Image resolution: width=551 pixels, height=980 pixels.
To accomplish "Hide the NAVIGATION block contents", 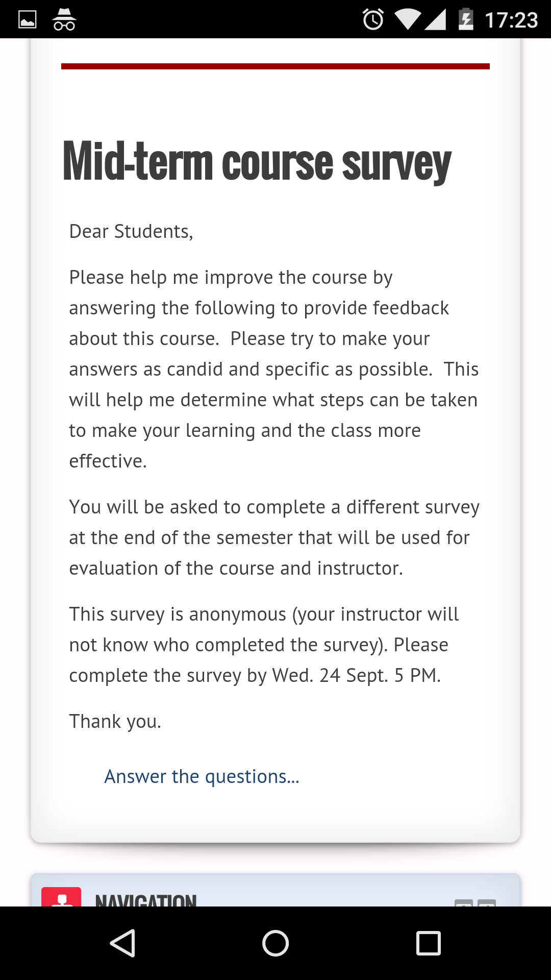I will pos(463,904).
